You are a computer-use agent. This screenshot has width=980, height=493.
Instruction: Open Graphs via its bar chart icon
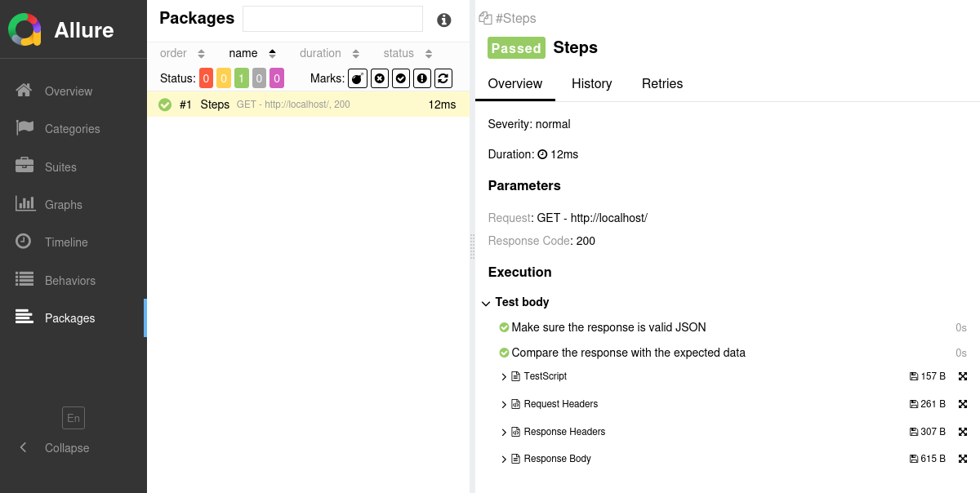[24, 204]
